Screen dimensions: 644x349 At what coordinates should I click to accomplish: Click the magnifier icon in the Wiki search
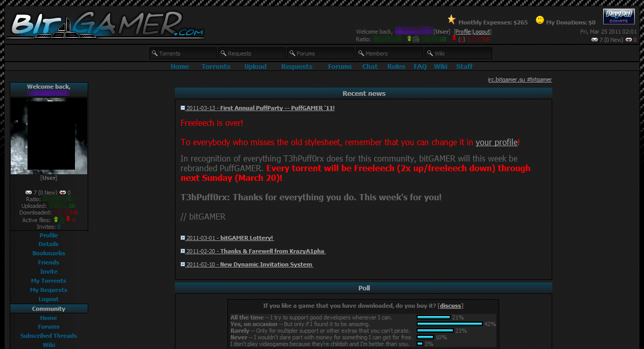coord(430,53)
